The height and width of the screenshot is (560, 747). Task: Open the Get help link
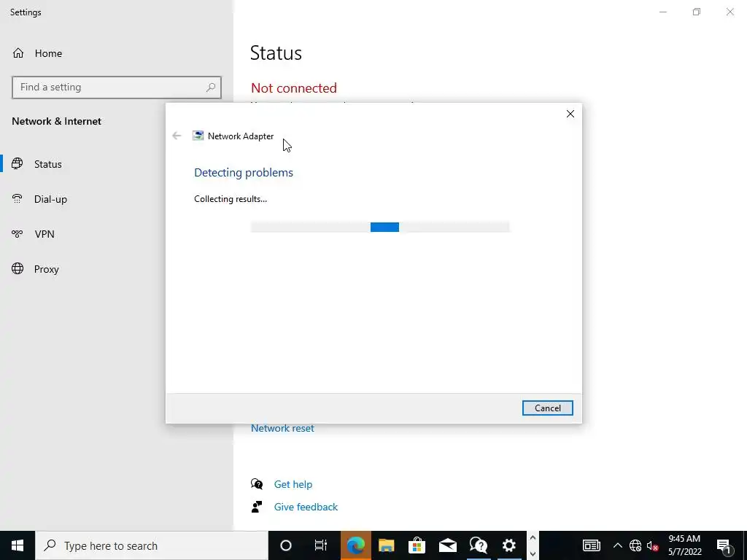293,484
